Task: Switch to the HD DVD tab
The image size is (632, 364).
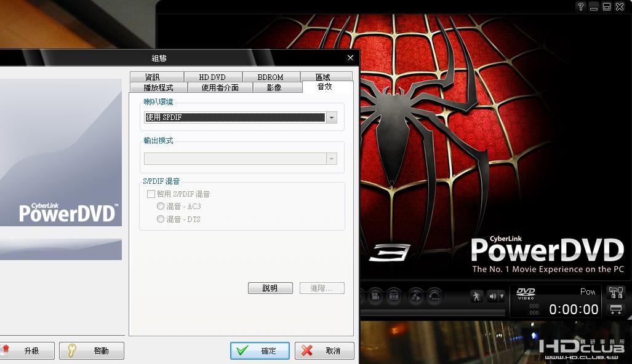Action: pyautogui.click(x=213, y=77)
